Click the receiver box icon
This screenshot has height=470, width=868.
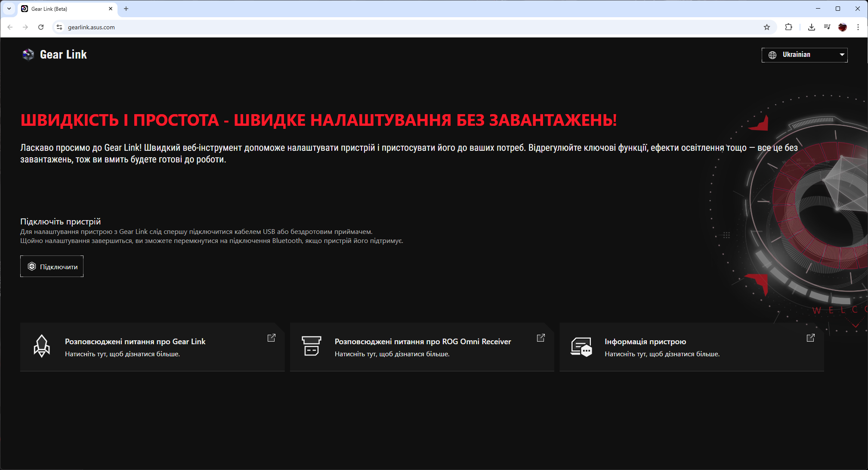(311, 346)
